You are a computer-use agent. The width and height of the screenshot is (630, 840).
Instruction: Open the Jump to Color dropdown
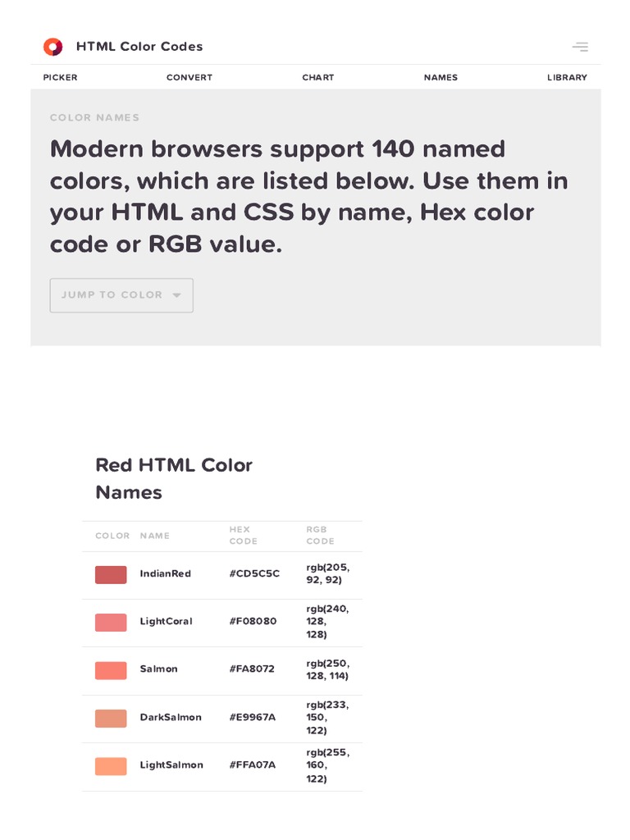(x=112, y=295)
